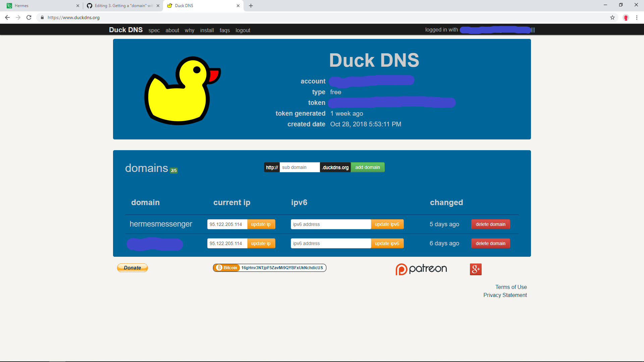This screenshot has width=644, height=362.
Task: Delete the domain changed 6 days ago
Action: 490,243
